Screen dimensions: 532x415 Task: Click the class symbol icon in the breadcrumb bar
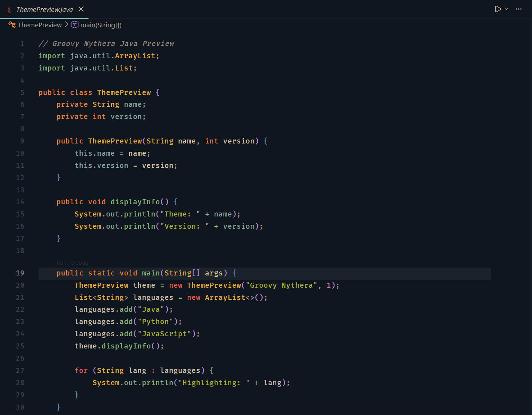tap(12, 24)
